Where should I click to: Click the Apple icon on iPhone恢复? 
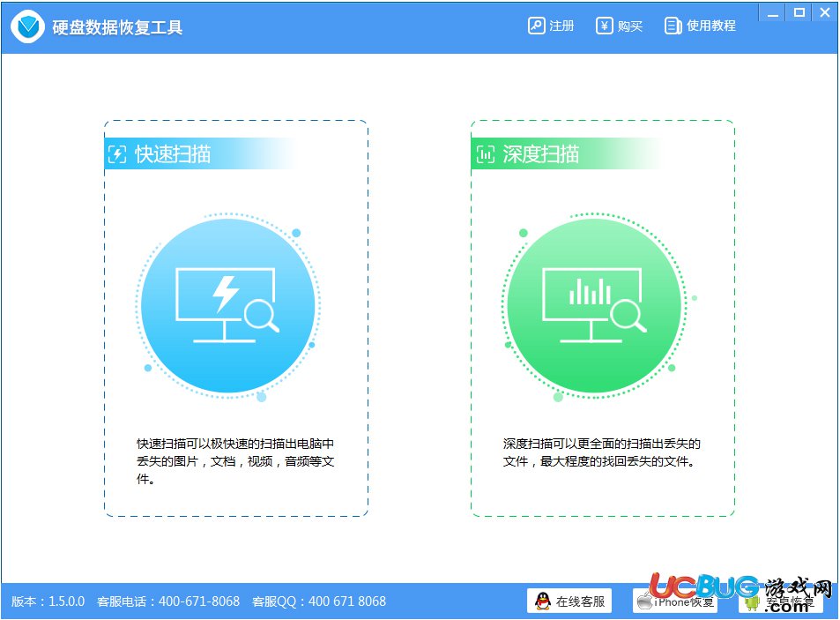(644, 601)
